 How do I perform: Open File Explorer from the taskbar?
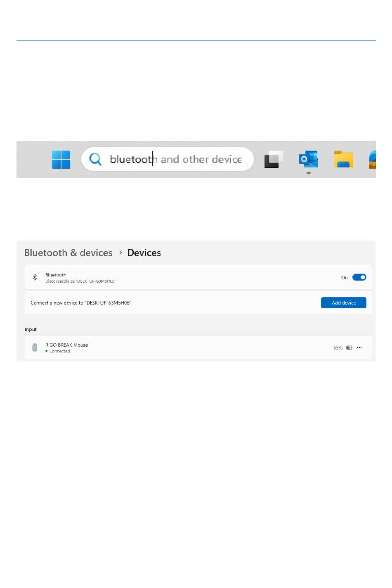tap(344, 159)
